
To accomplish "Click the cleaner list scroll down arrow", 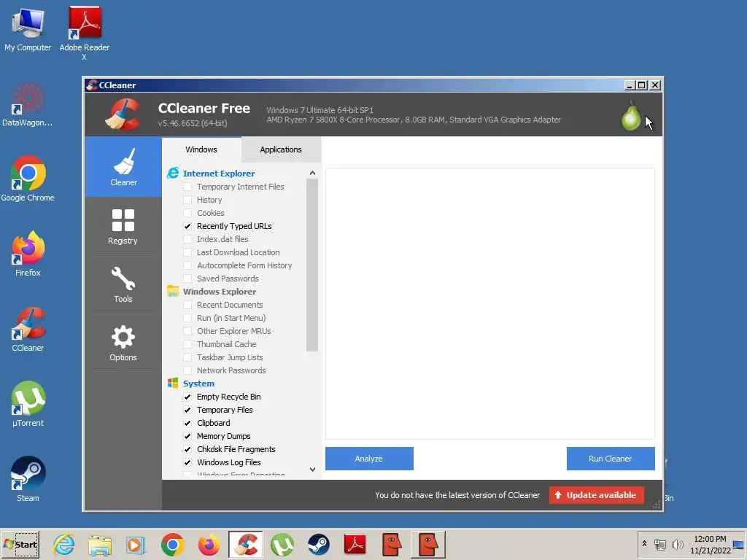I will click(312, 470).
